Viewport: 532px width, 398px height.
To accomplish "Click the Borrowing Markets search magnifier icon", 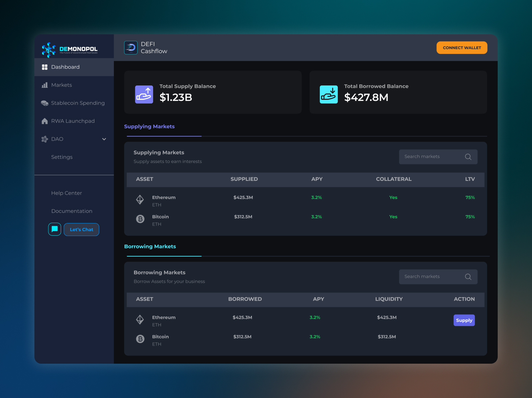I will tap(468, 277).
